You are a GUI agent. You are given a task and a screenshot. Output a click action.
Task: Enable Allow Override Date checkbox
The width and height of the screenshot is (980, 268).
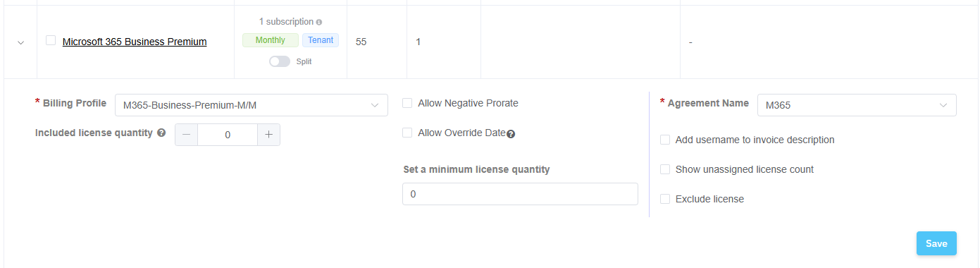tap(407, 133)
